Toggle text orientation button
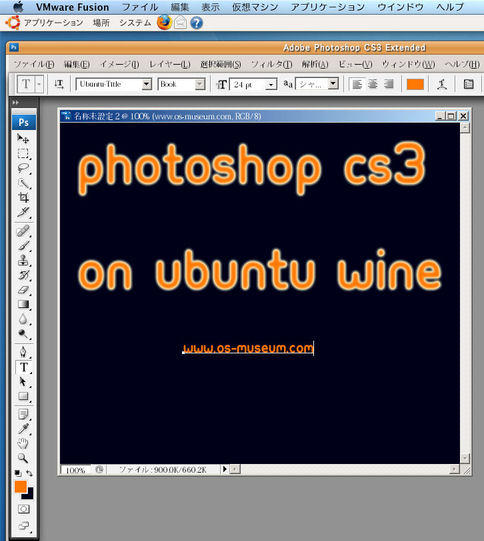The height and width of the screenshot is (541, 484). (59, 84)
